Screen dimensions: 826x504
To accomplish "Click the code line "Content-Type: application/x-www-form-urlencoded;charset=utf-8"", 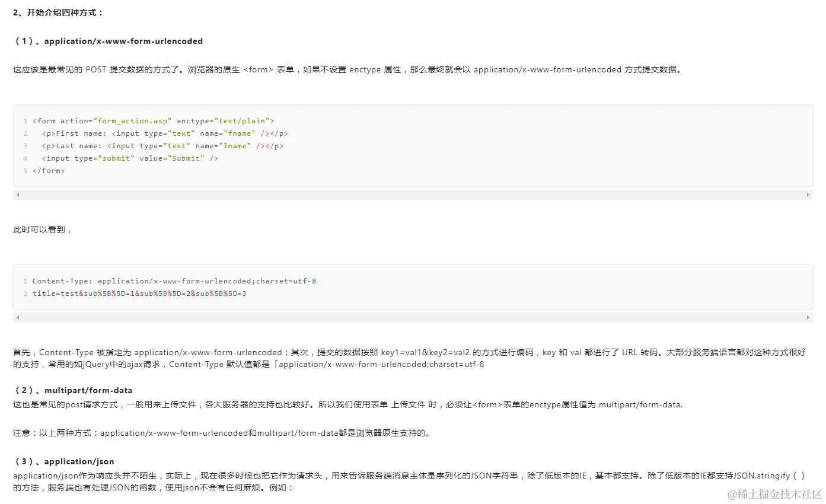I will pyautogui.click(x=174, y=281).
